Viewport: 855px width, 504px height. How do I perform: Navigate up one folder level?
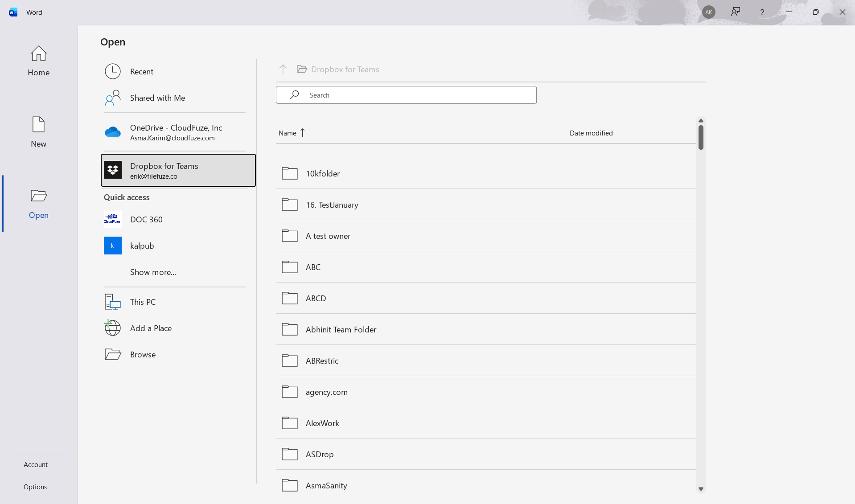283,69
